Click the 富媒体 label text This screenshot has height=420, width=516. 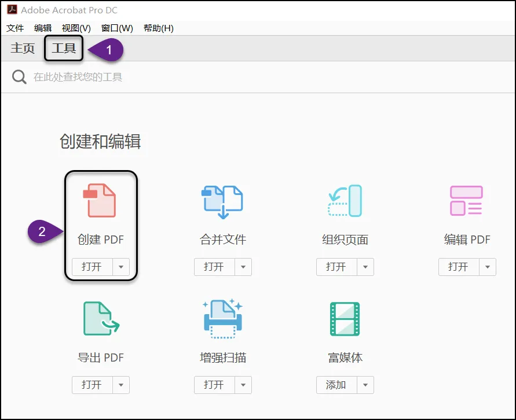point(345,358)
